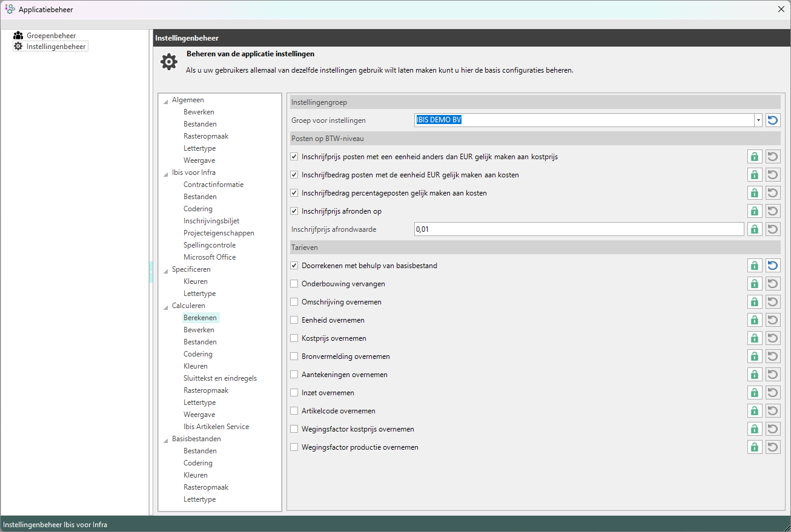
Task: Click reset icon next to Doorrekenen met behulp van basisbestand
Action: point(773,266)
